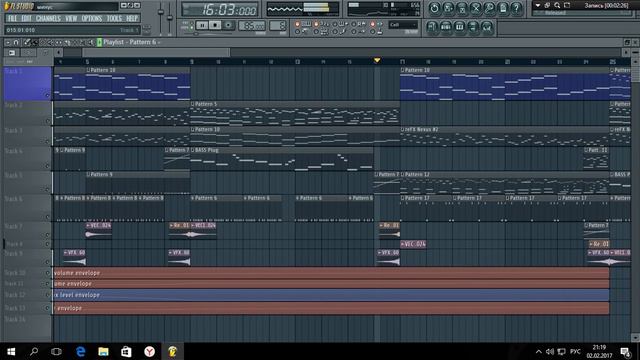Open the CHANNELS menu
Image resolution: width=640 pixels, height=360 pixels.
[48, 18]
